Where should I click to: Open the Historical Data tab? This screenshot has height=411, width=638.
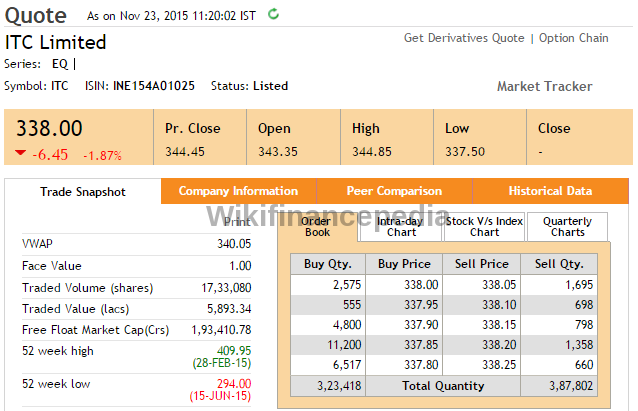pyautogui.click(x=550, y=191)
